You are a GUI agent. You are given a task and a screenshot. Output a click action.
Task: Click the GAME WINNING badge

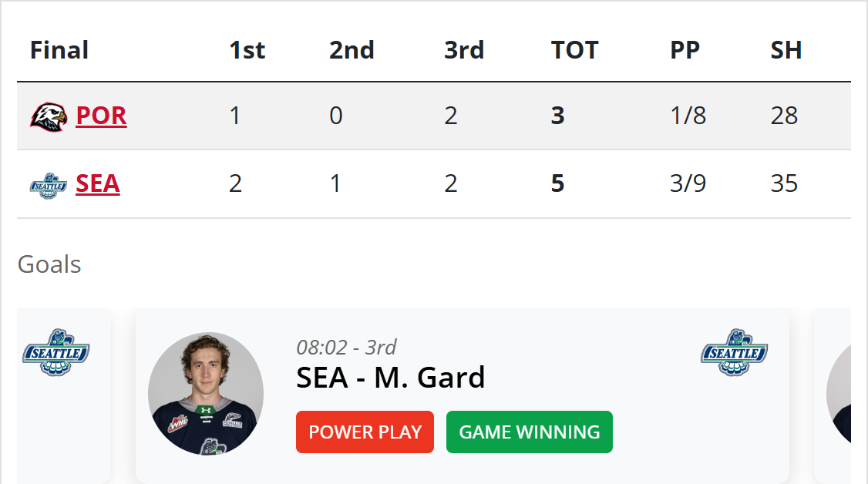530,432
